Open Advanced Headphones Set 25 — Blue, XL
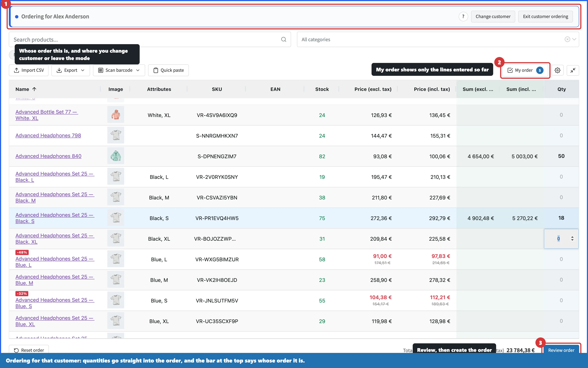 click(55, 321)
